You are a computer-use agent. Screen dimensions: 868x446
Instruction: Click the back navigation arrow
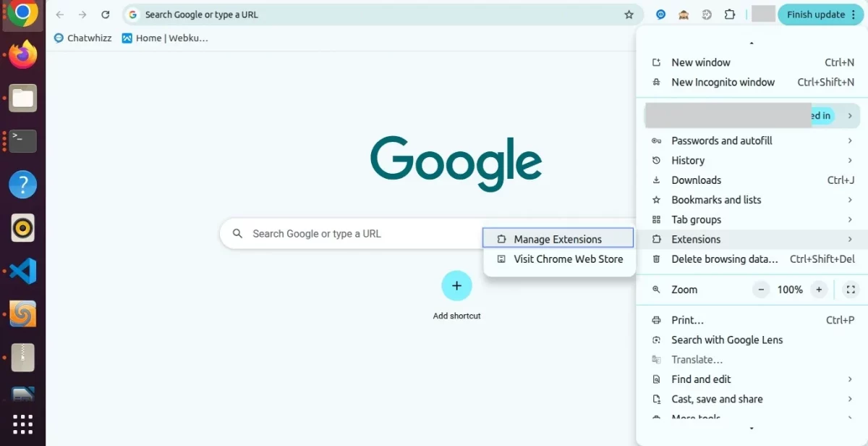tap(60, 14)
